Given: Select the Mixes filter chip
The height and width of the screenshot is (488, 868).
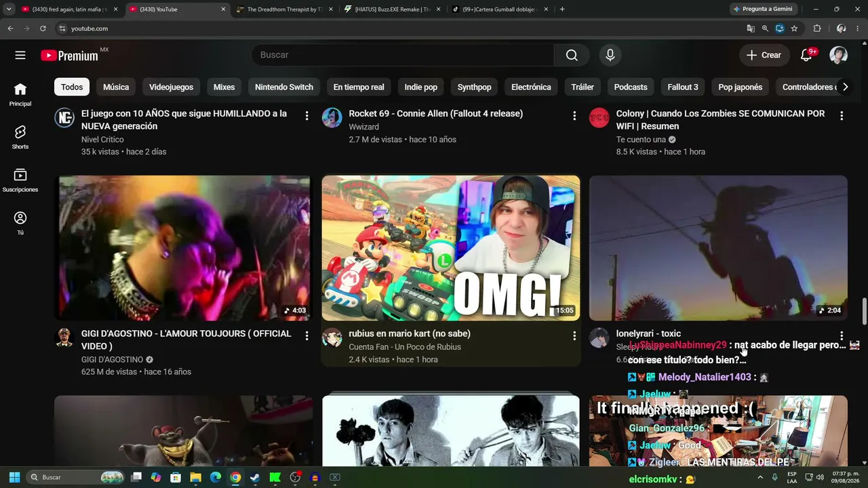Looking at the screenshot, I should pos(224,87).
